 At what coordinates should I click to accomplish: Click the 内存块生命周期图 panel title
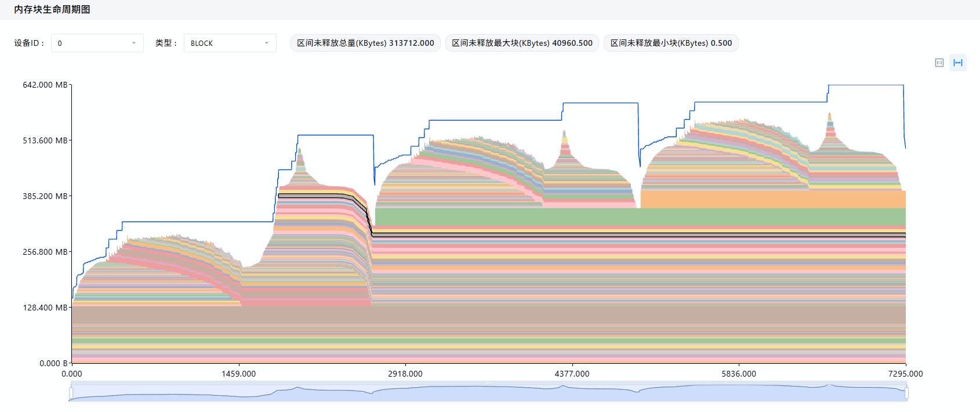pos(52,9)
